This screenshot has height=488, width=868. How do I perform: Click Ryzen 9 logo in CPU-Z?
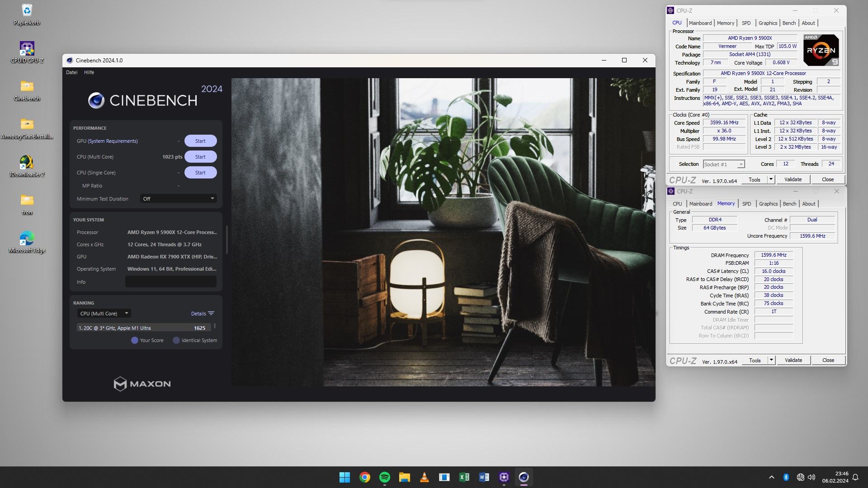tap(821, 50)
